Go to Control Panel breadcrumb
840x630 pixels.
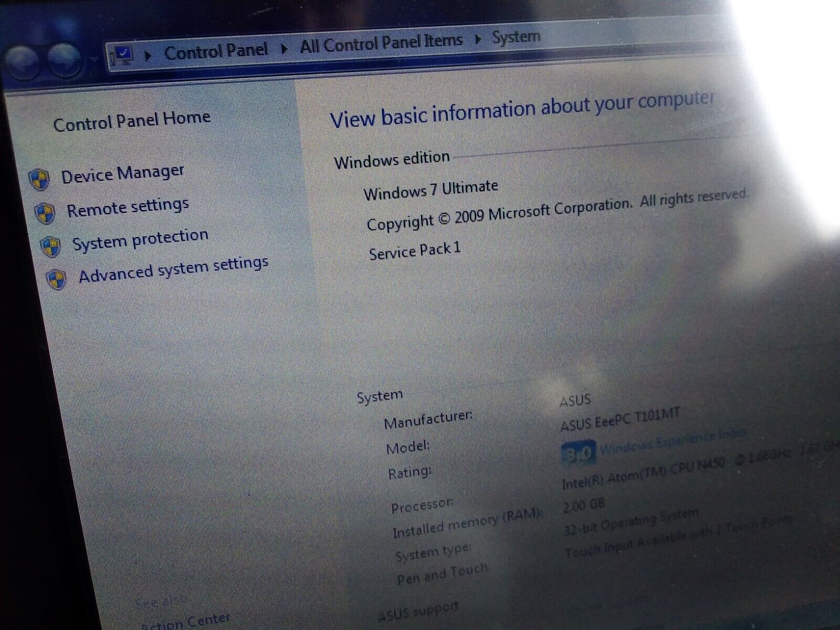point(216,51)
